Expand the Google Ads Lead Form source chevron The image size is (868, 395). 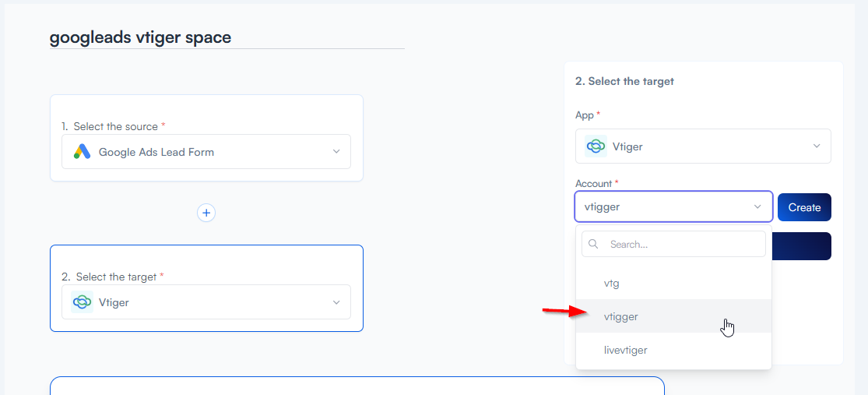point(336,152)
